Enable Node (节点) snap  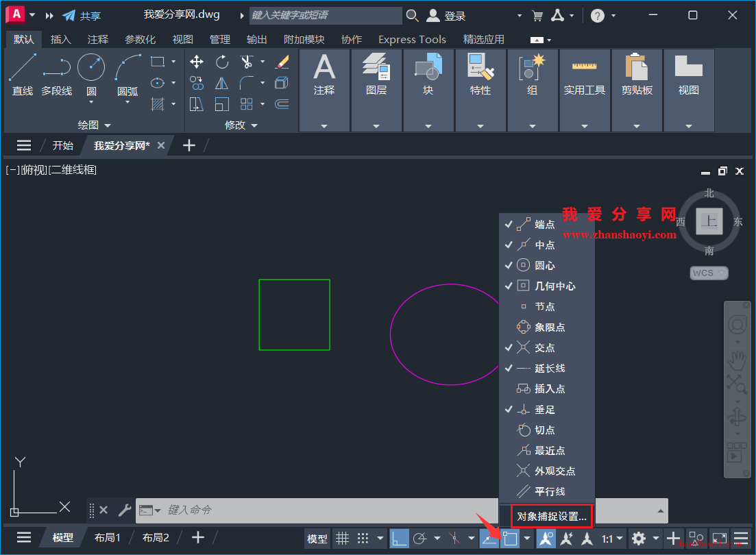click(x=547, y=307)
